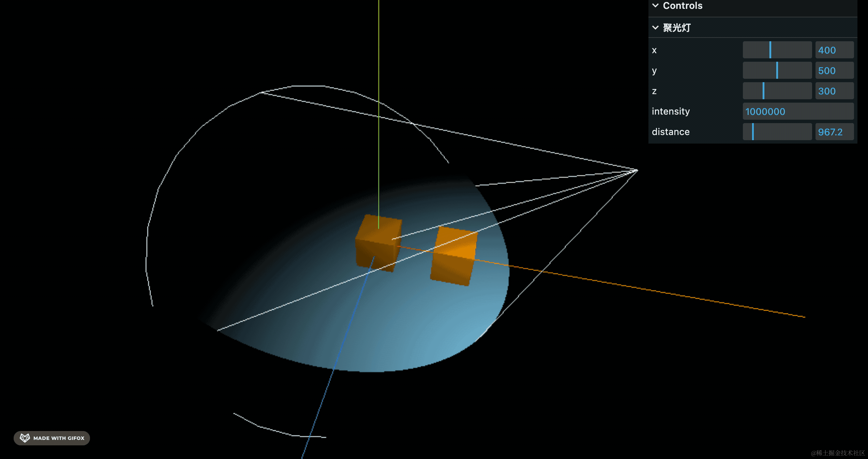868x459 pixels.
Task: Click the 'distance' label
Action: click(x=671, y=132)
